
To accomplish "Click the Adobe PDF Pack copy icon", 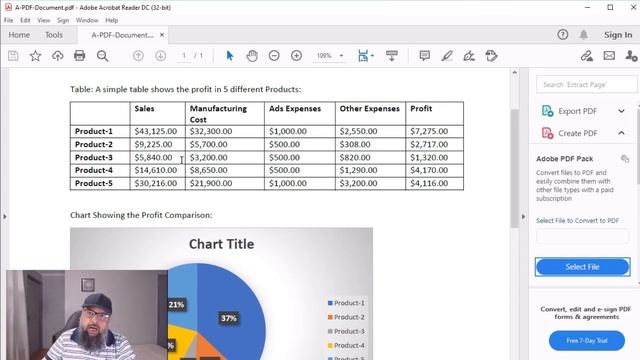I will click(625, 159).
